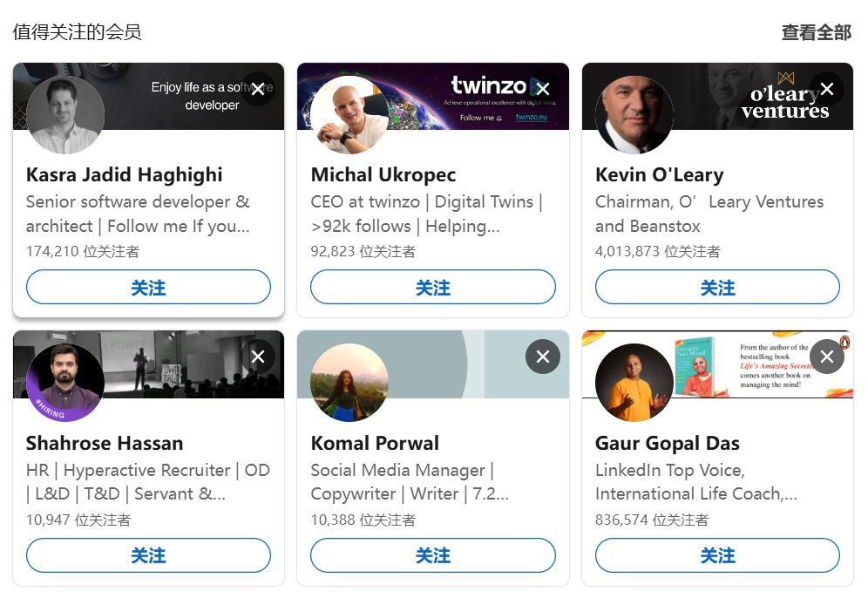Dismiss the Komal Porwal suggestion card
This screenshot has height=605, width=868.
point(542,357)
